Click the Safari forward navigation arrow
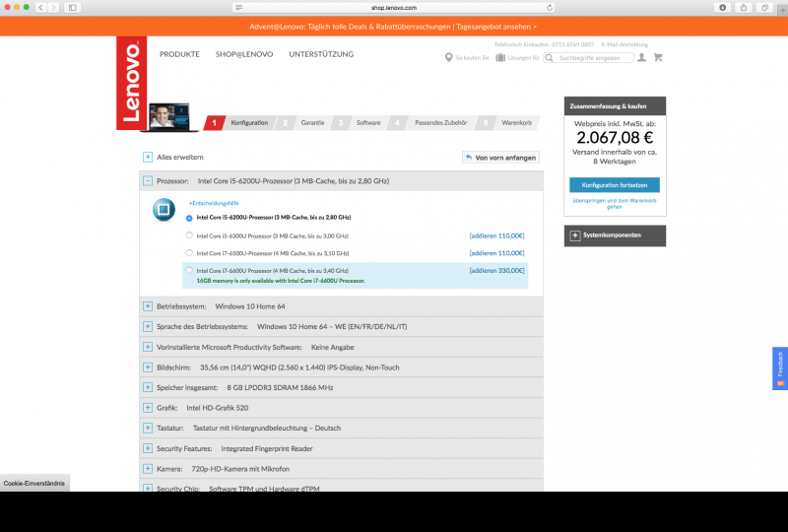Viewport: 788px width, 532px height. click(53, 8)
